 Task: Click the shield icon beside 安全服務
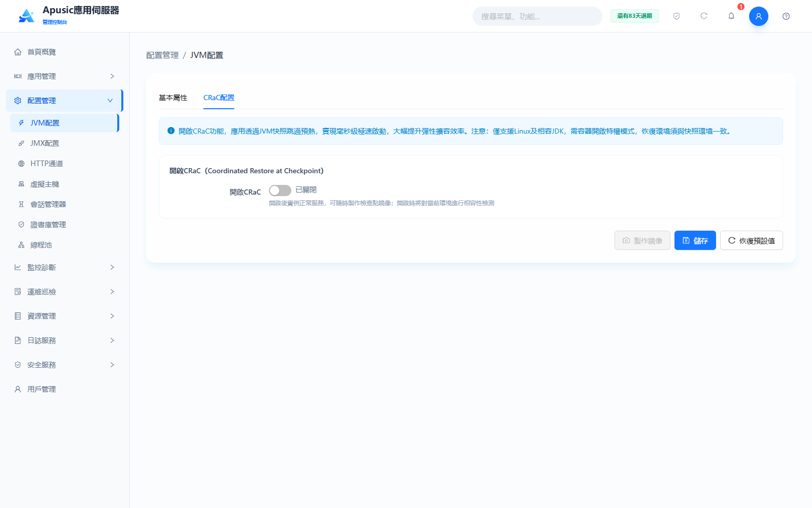point(18,365)
